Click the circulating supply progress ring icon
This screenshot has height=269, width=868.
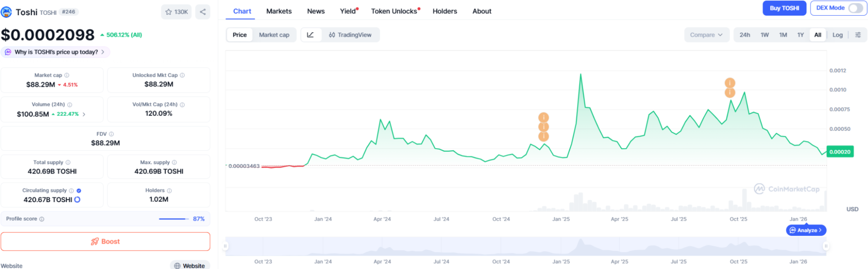[77, 199]
